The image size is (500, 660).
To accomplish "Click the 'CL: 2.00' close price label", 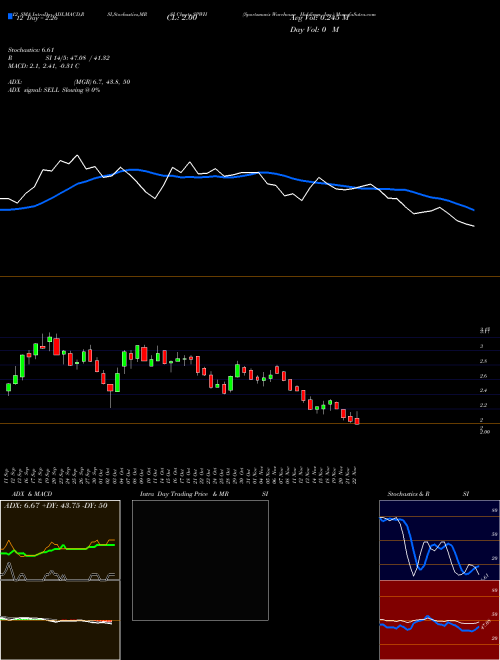I will [x=182, y=19].
